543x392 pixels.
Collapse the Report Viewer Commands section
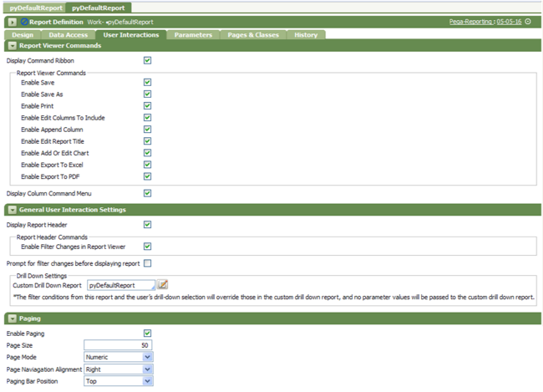click(x=13, y=46)
